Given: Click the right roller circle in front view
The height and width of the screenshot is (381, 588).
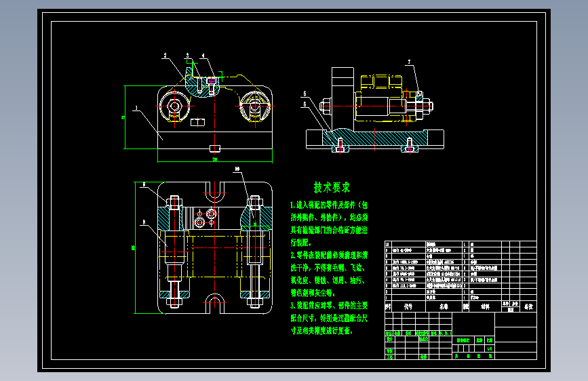Looking at the screenshot, I should click(x=255, y=106).
